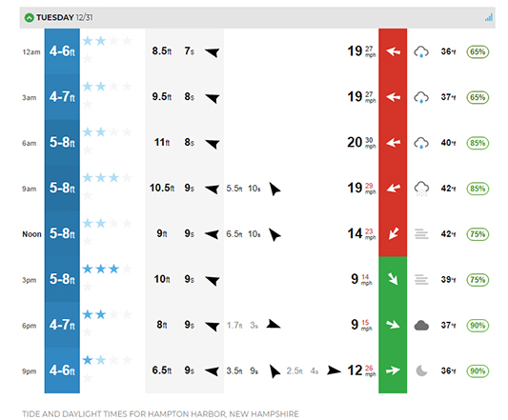
Task: Select the dark cloud icon at 6pm
Action: point(421,325)
